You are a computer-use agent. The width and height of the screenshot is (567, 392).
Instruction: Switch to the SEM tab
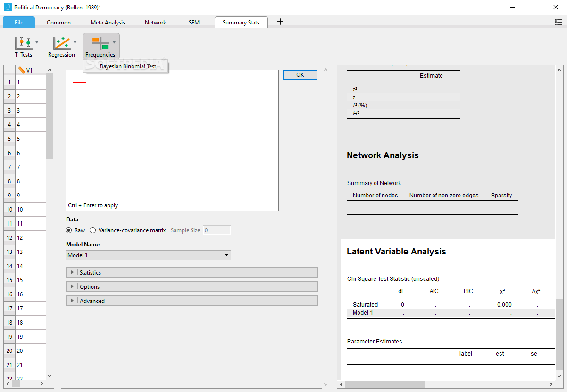[x=194, y=22]
